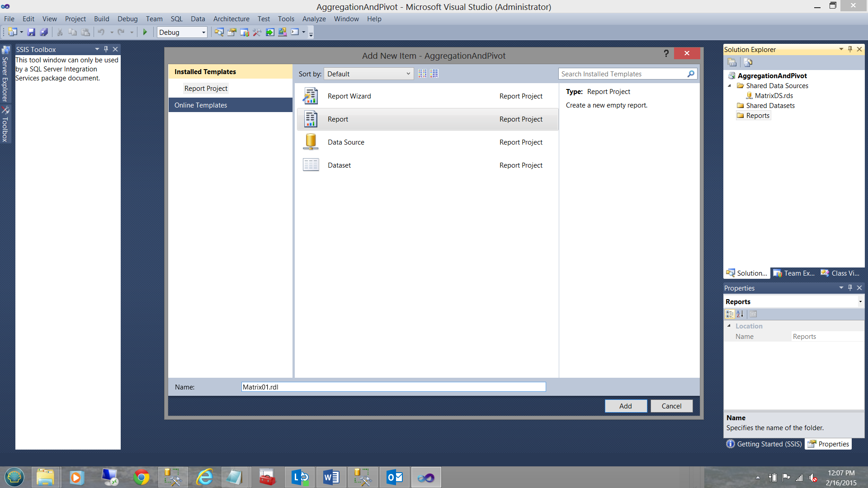868x488 pixels.
Task: Click the Alphabetical sort button in Properties
Action: pos(740,314)
